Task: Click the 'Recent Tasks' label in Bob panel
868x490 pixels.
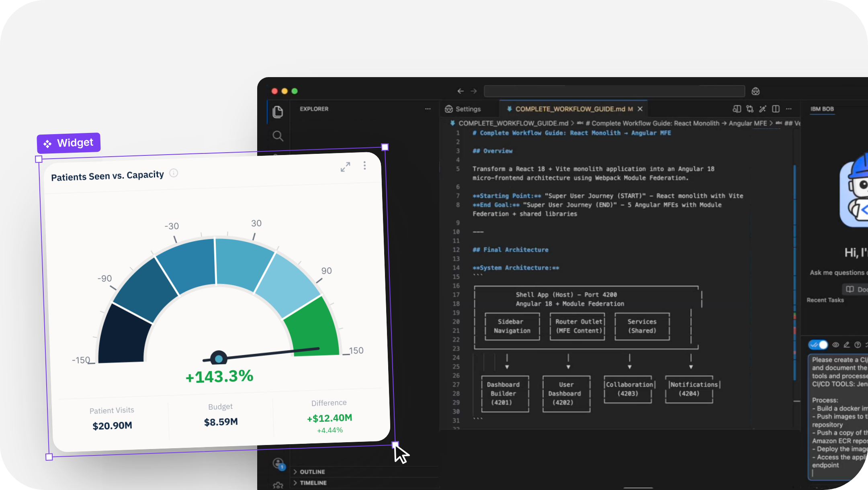Action: click(825, 300)
